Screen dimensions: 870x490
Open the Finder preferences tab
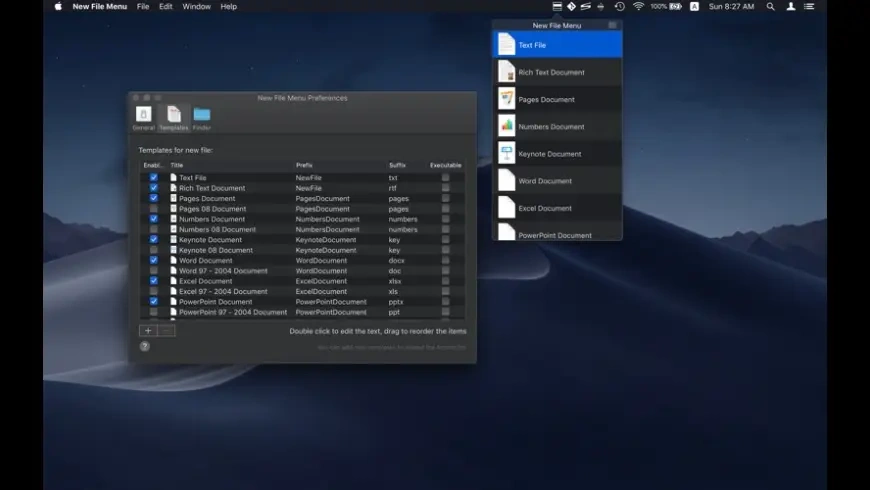202,118
